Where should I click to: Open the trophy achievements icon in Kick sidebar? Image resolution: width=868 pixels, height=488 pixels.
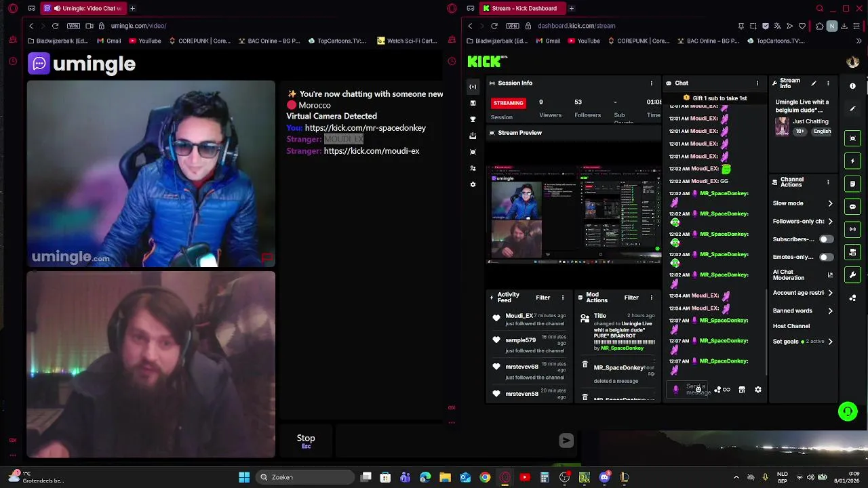[473, 119]
